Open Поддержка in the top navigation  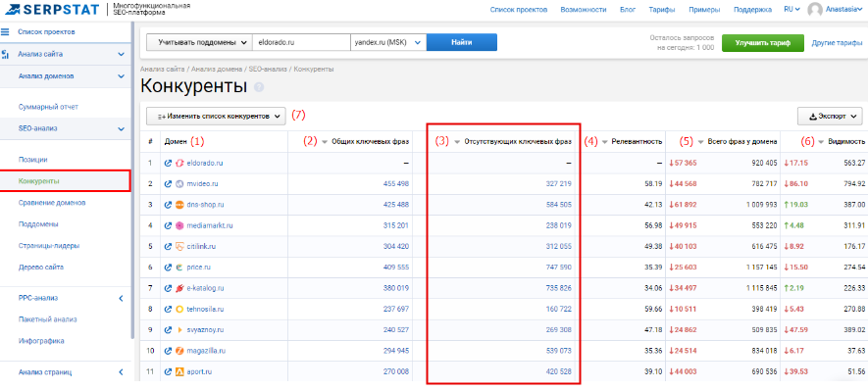click(752, 10)
